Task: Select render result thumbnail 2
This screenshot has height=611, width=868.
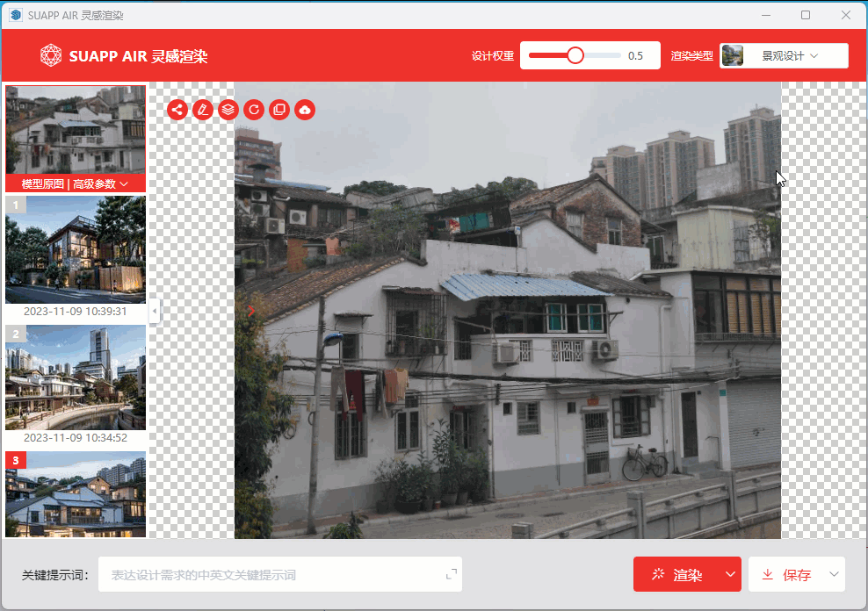Action: tap(76, 377)
